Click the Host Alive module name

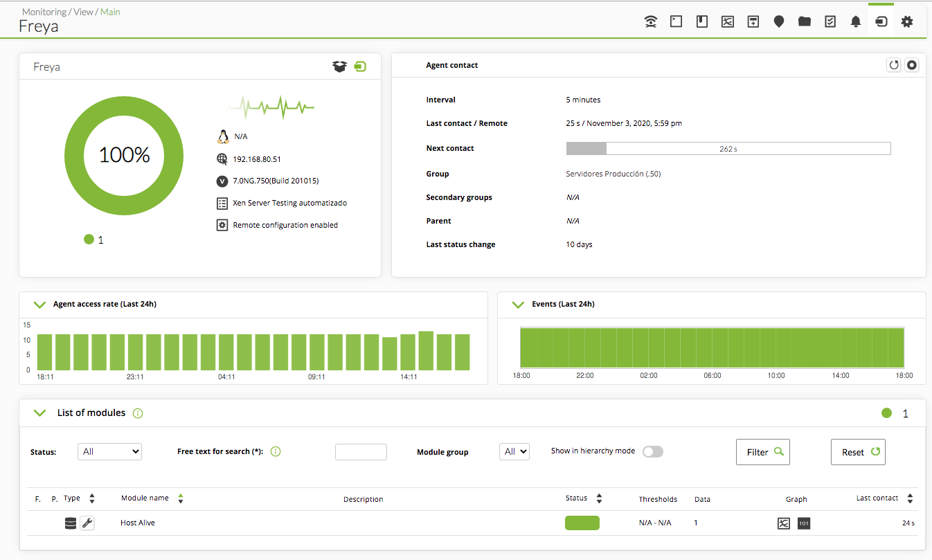coord(138,523)
